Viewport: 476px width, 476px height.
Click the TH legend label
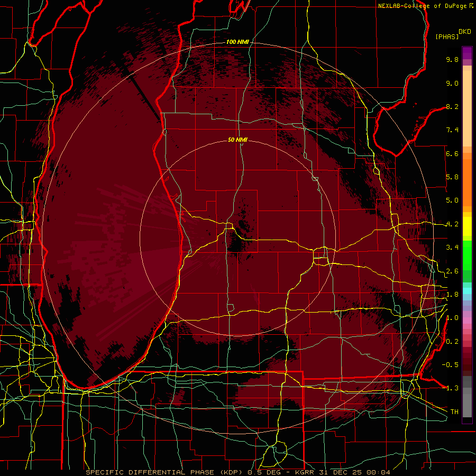[454, 412]
